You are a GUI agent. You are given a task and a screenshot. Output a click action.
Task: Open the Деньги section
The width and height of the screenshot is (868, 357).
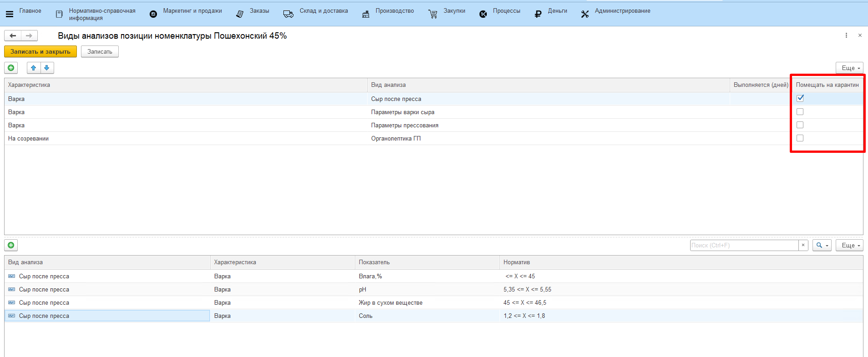coord(558,11)
